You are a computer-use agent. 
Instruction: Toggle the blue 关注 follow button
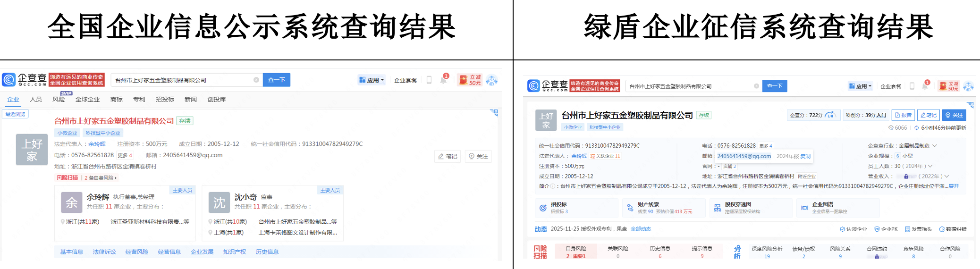(x=954, y=115)
